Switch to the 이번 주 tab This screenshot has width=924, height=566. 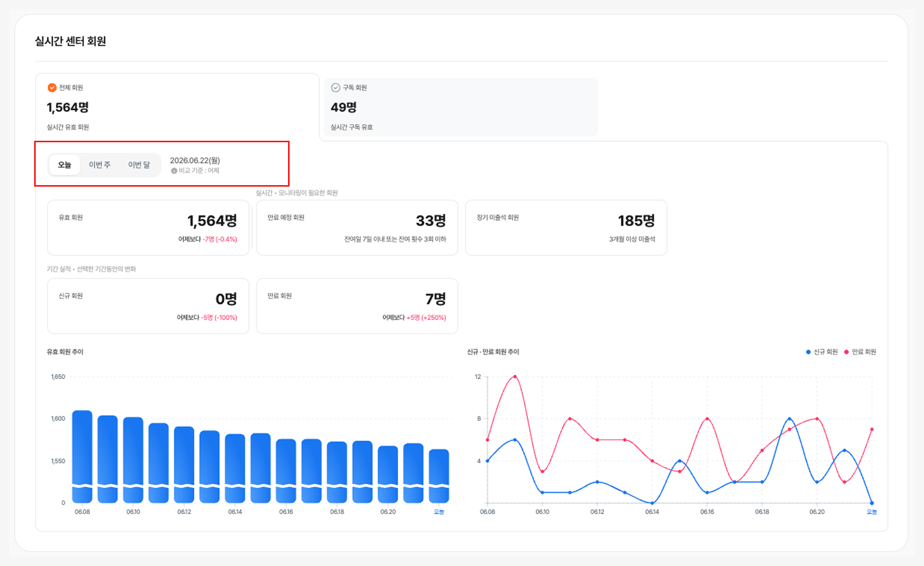tap(99, 165)
